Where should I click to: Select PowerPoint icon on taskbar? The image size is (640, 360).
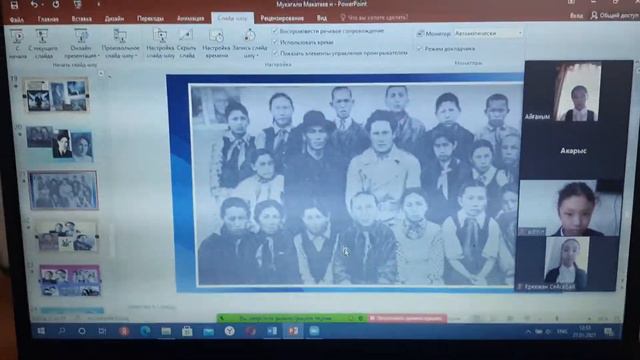click(x=293, y=331)
